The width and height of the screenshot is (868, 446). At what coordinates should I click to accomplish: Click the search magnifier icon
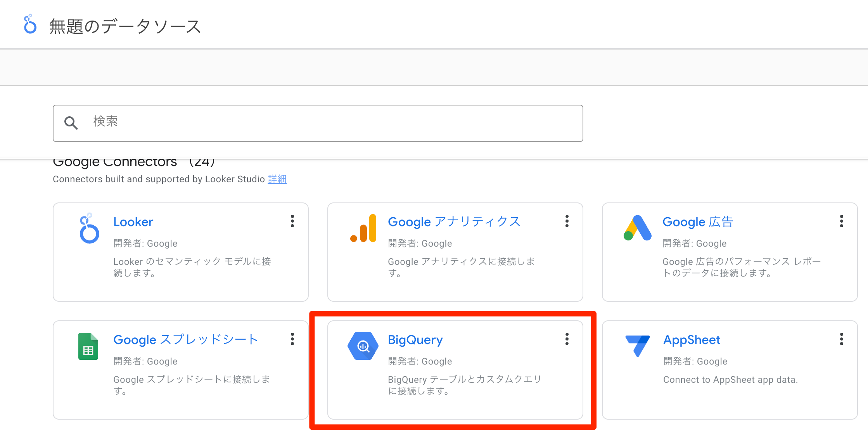[x=71, y=123]
